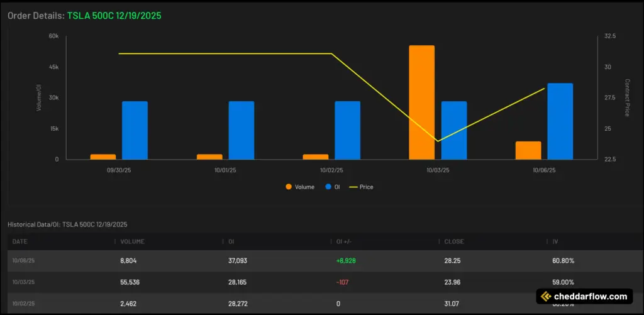
Task: Click IV value 59.00%
Action: tap(563, 282)
